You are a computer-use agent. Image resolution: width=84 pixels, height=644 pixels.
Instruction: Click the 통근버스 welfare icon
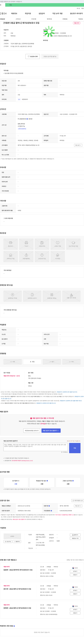pos(10,244)
